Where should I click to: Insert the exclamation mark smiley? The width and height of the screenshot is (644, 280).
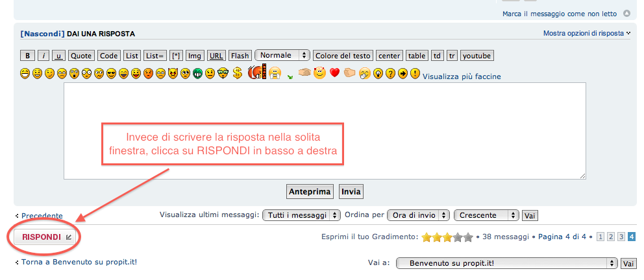tap(415, 73)
